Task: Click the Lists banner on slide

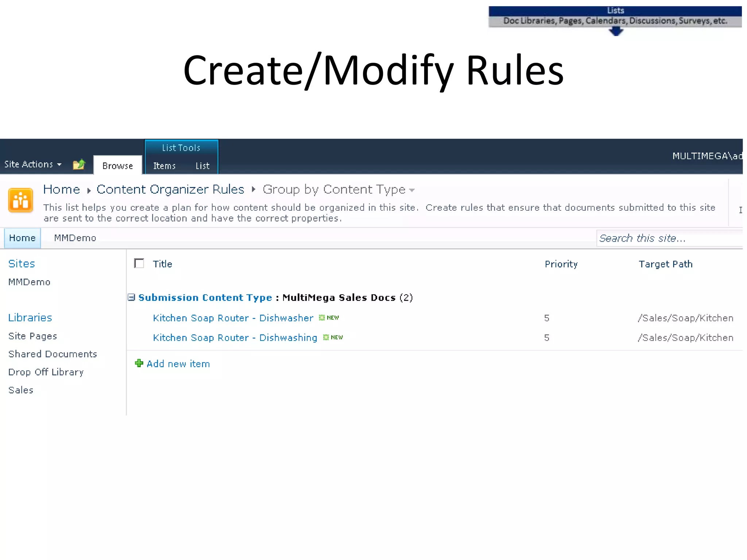Action: coord(615,11)
